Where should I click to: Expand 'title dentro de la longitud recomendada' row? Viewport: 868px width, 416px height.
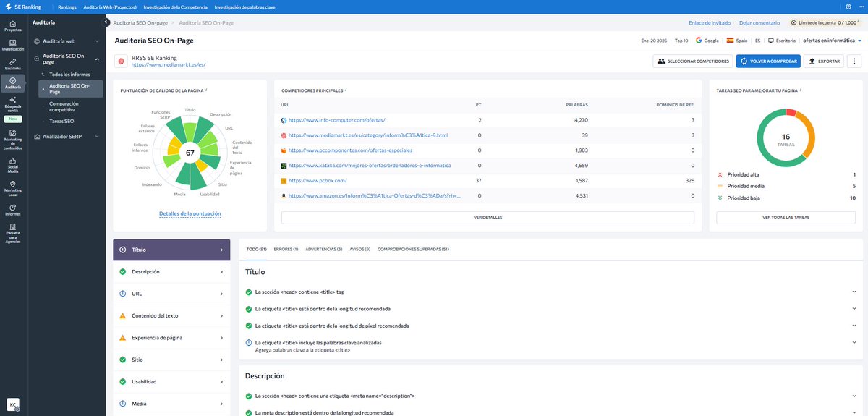(550, 308)
